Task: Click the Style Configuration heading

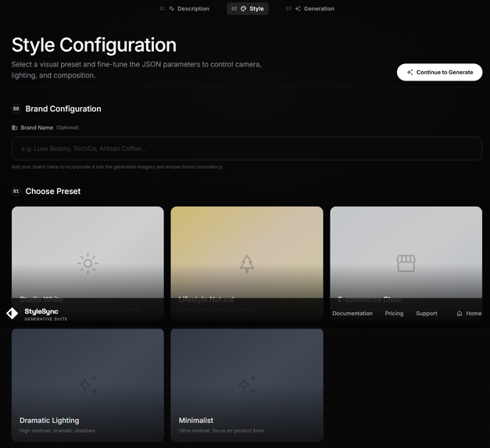Action: pyautogui.click(x=94, y=45)
